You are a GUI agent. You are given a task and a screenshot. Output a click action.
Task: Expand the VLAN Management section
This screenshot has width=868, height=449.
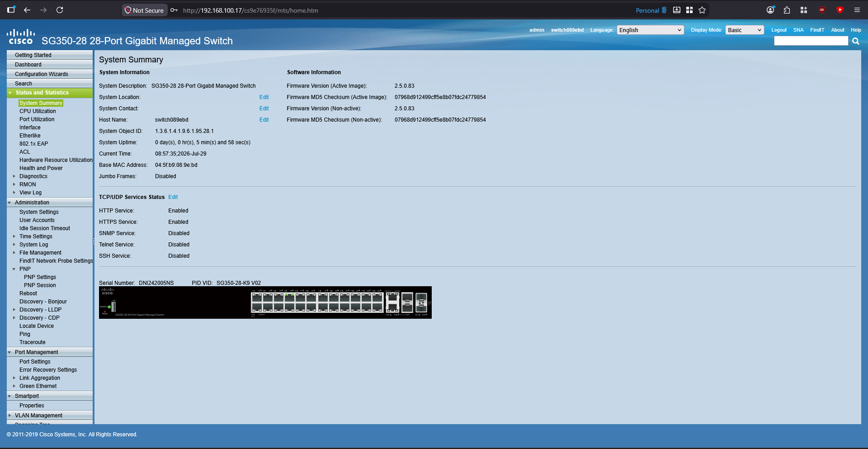point(9,416)
